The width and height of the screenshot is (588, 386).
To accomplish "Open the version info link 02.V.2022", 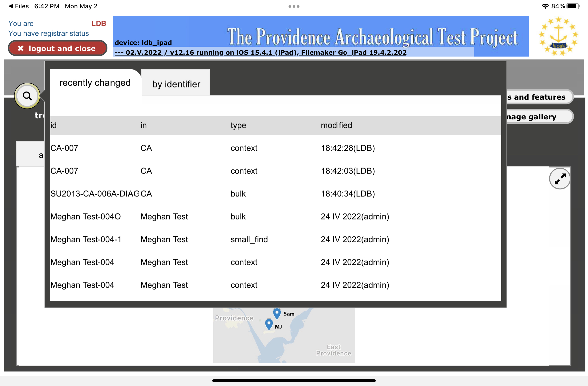I will 143,52.
